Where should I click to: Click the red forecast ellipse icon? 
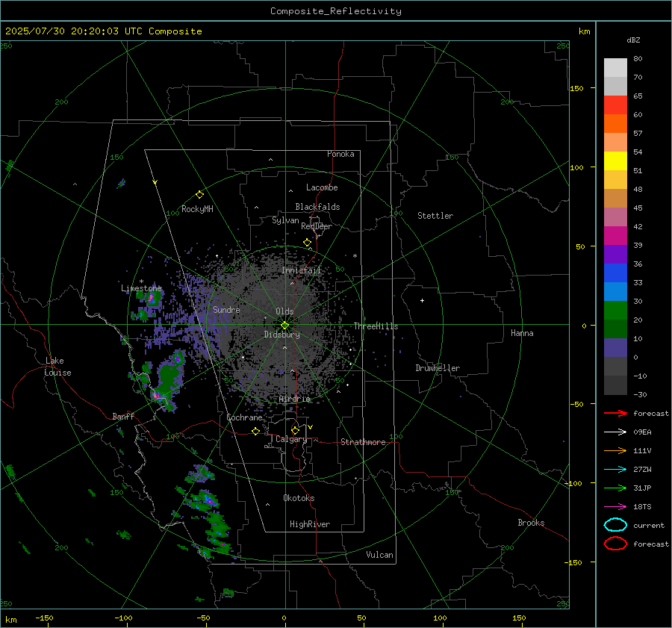[615, 544]
